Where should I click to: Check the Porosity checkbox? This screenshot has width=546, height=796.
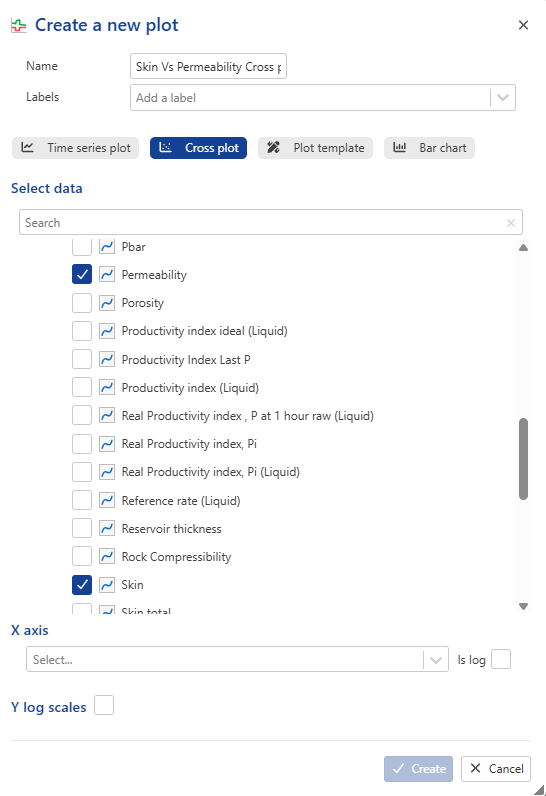[82, 303]
